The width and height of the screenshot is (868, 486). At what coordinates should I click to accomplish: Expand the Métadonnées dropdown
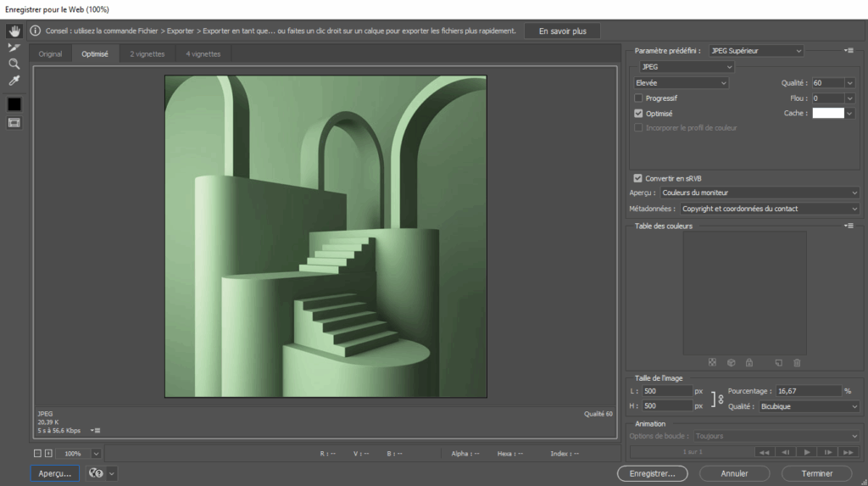coord(770,209)
